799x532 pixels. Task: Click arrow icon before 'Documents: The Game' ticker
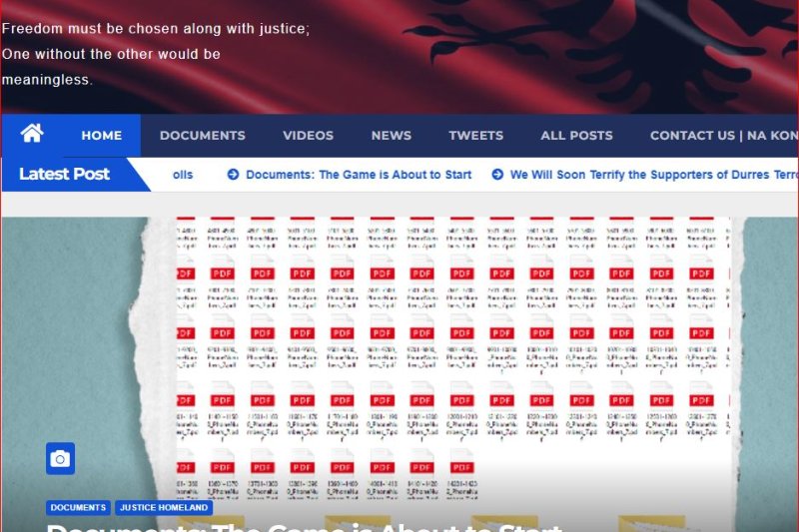pos(233,175)
